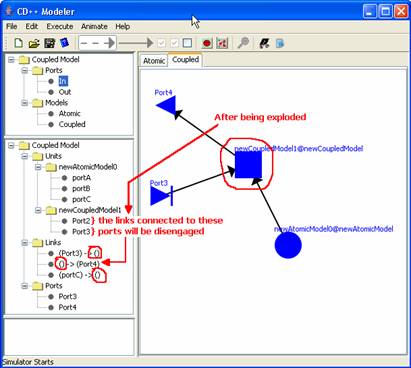Image resolution: width=411 pixels, height=368 pixels.
Task: Click the New file icon in toolbar
Action: 19,43
